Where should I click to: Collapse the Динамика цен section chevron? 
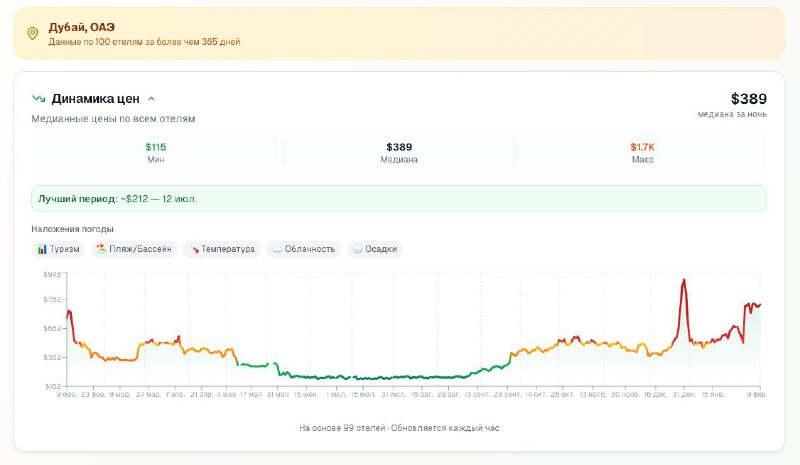(151, 99)
